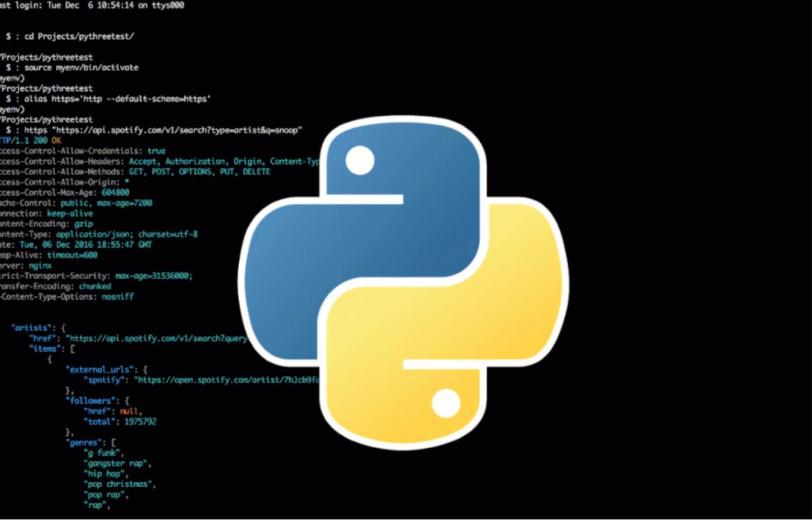
Task: Click the "external_urls": { key
Action: pyautogui.click(x=106, y=369)
